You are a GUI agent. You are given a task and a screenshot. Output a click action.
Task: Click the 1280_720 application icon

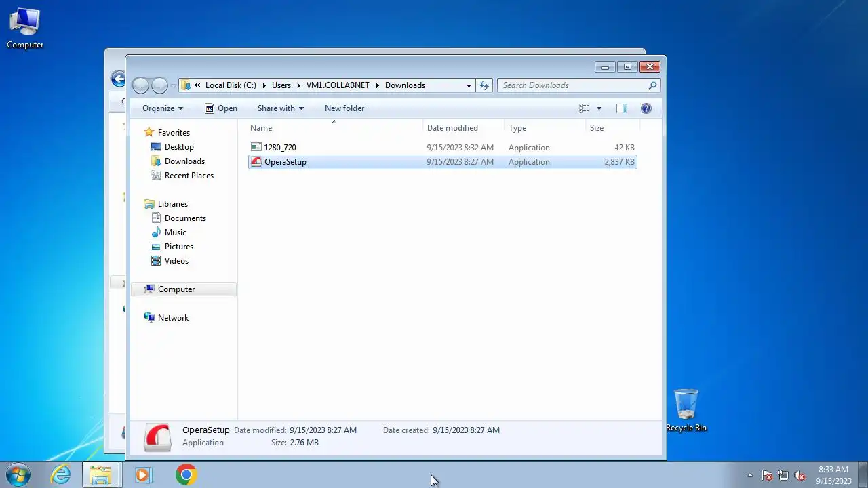pos(256,147)
